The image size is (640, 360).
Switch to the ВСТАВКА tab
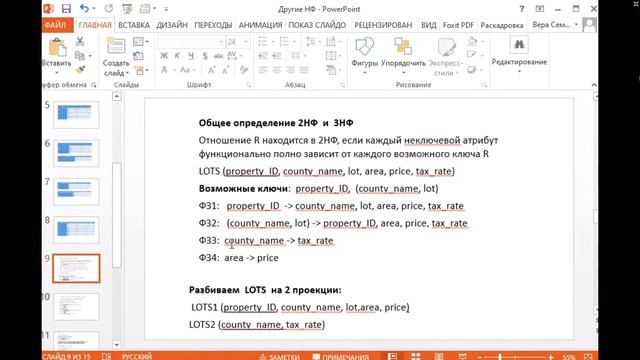(x=134, y=25)
